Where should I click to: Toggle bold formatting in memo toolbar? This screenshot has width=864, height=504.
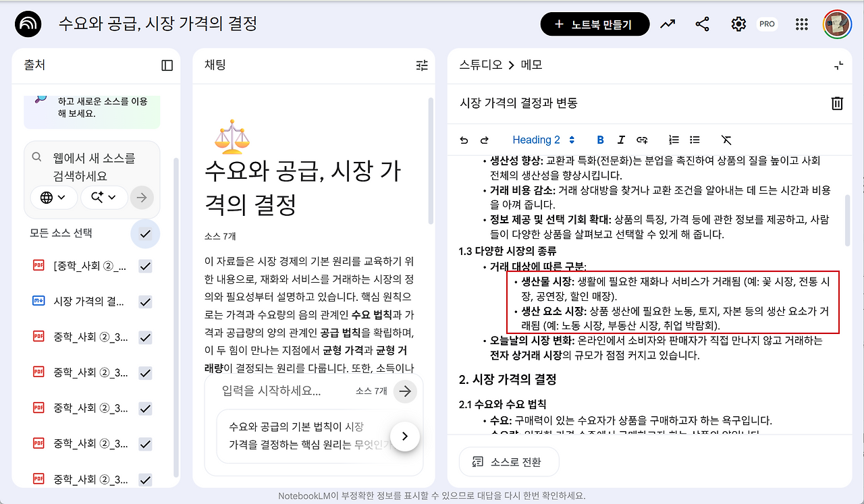[x=600, y=140]
